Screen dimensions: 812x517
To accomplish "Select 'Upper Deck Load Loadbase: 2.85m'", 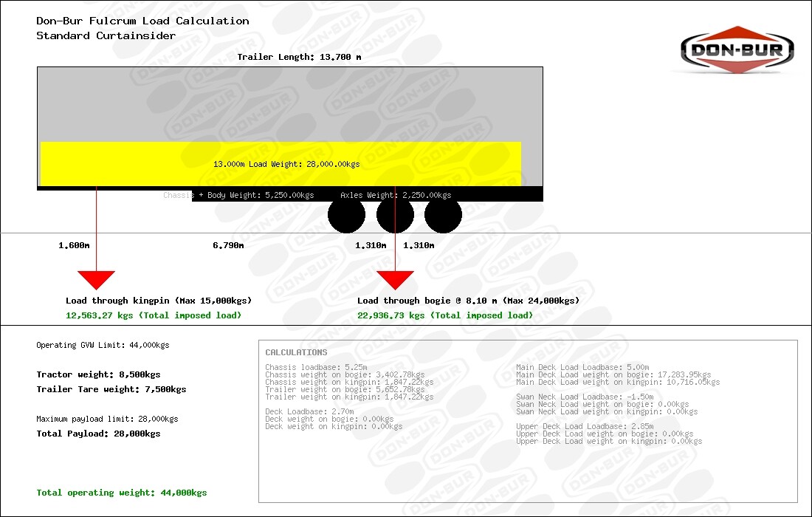I will tap(585, 426).
